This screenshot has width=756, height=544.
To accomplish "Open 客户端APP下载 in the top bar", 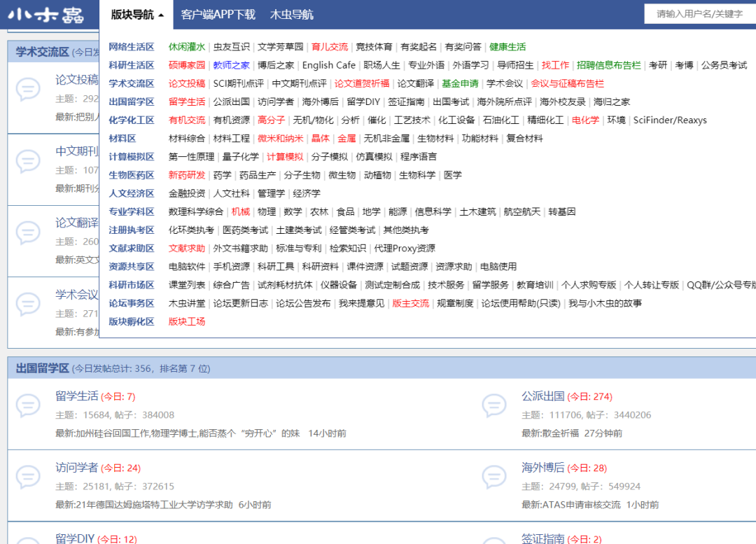I will click(218, 15).
